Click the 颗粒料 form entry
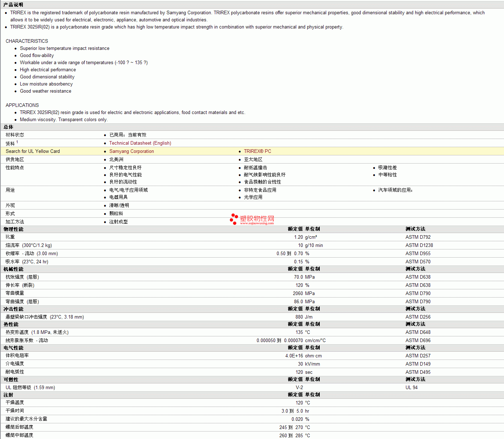Viewport: 504px width, 439px height. coord(116,213)
